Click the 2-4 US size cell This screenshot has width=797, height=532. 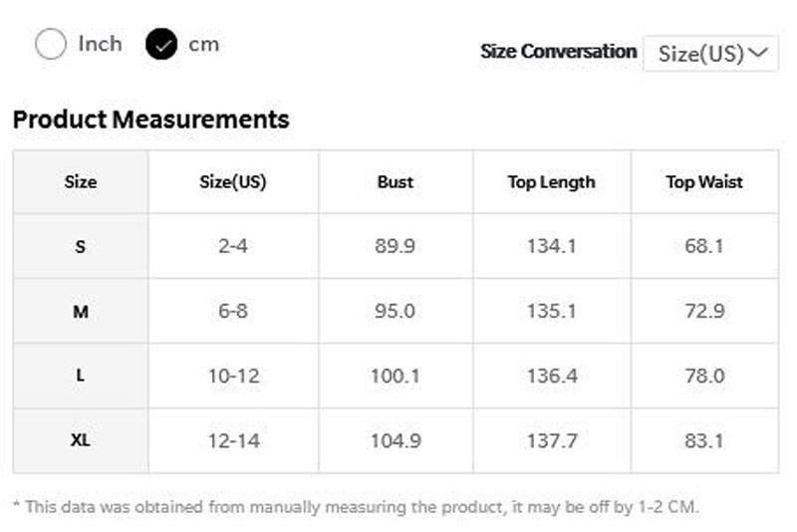tap(233, 246)
